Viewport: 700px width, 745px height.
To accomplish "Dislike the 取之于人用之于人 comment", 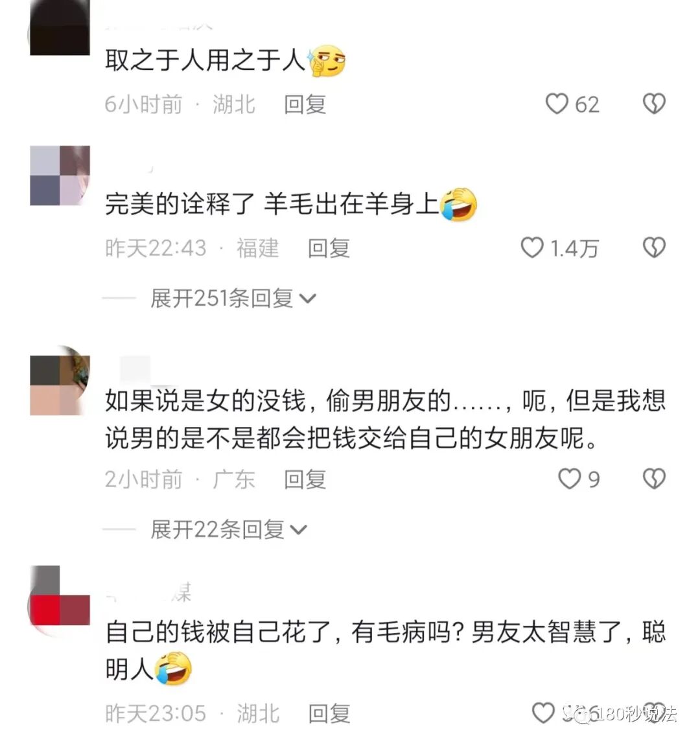I will 654,104.
